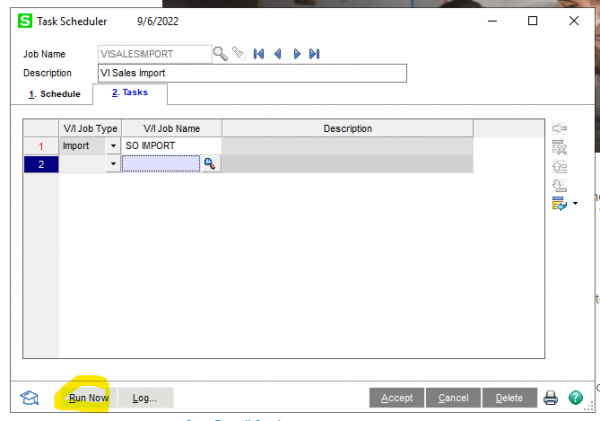600x421 pixels.
Task: Click the Description field VI Sales Import
Action: tap(252, 73)
